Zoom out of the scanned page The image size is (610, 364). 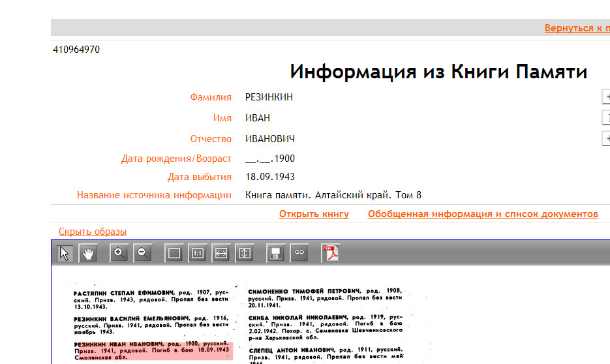[x=142, y=253]
